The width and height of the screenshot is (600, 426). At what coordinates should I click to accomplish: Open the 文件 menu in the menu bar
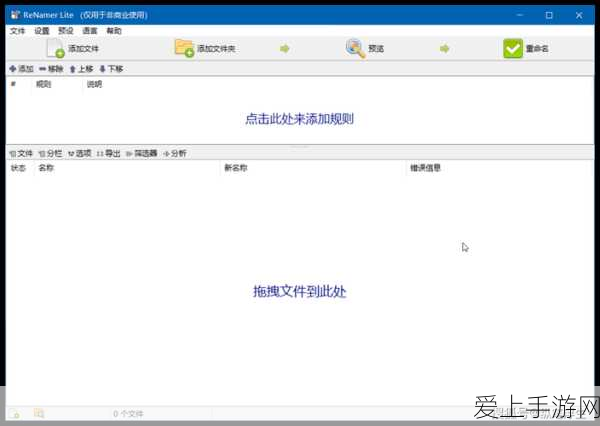(17, 31)
